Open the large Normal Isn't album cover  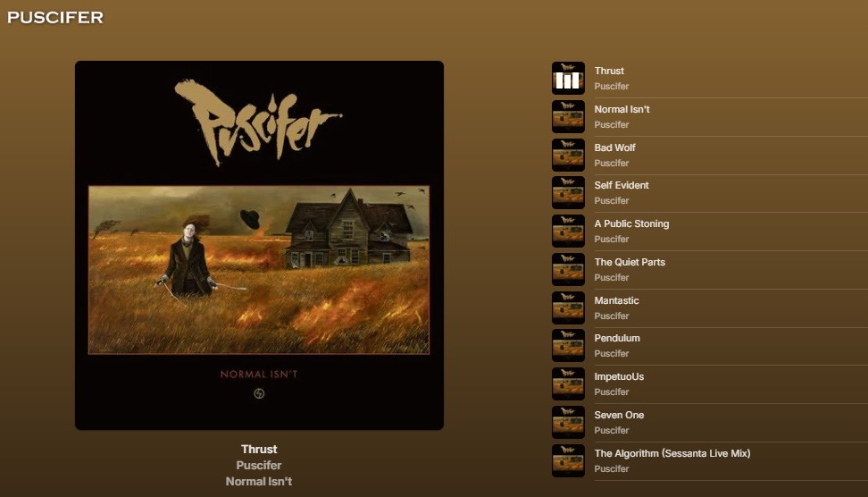click(259, 246)
